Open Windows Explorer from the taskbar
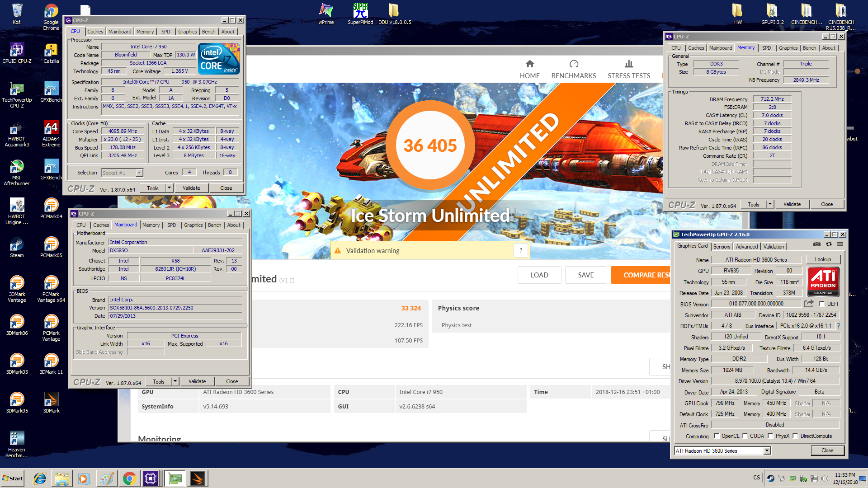This screenshot has height=488, width=868. 62,479
